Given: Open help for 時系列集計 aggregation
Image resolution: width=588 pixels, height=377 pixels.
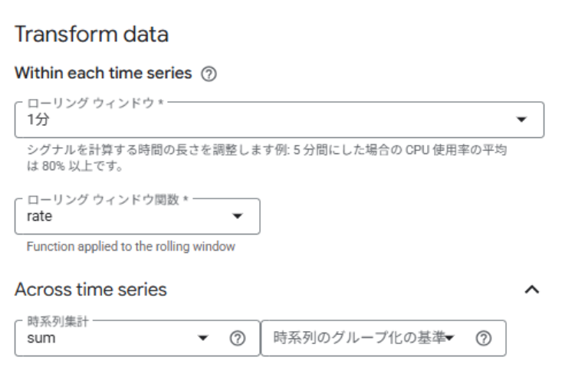Looking at the screenshot, I should 238,338.
